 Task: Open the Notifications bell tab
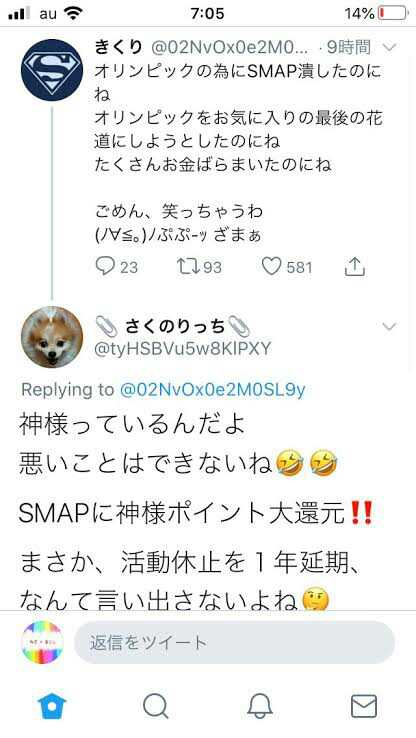pos(260,706)
